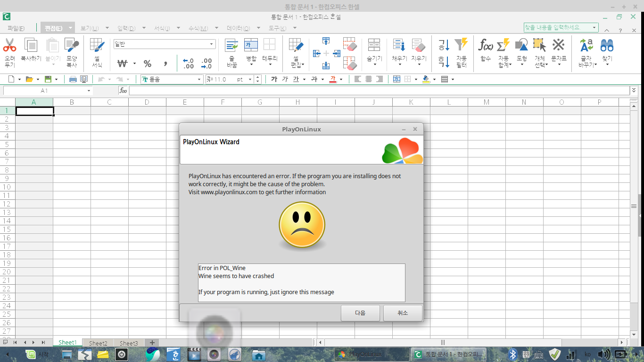Toggle italic text (second 가)
Image resolution: width=644 pixels, height=362 pixels.
click(285, 79)
